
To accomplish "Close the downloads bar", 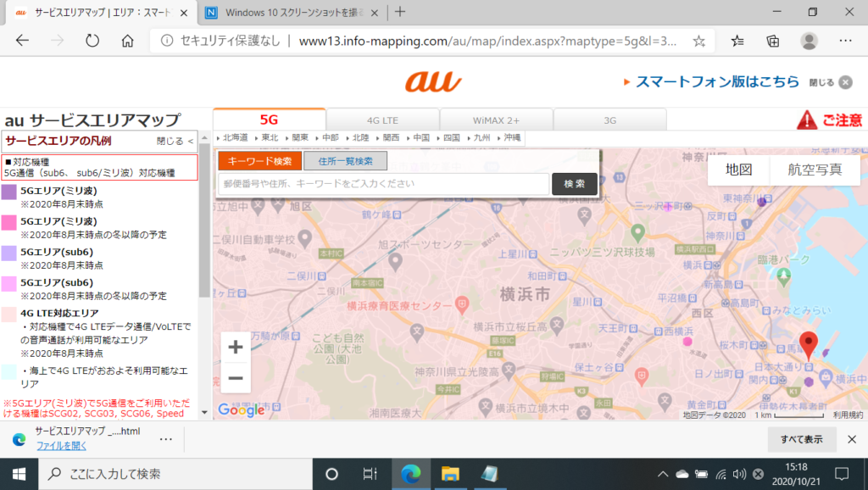I will [852, 439].
